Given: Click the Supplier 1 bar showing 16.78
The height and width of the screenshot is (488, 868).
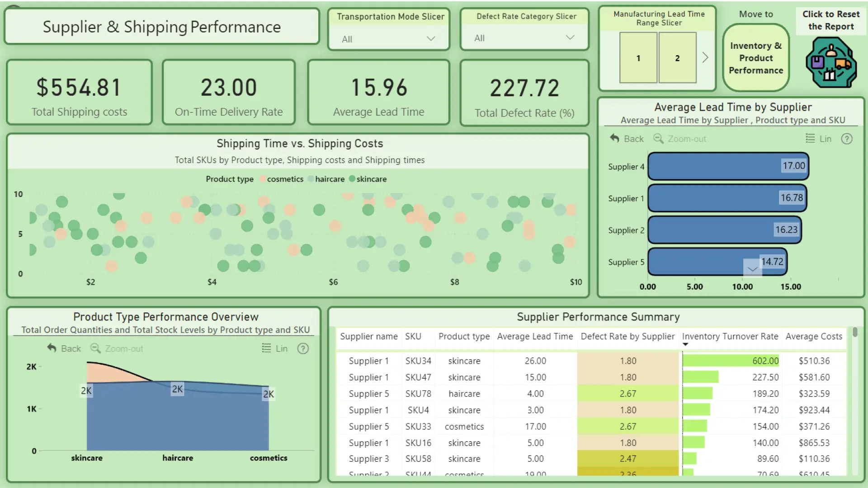Looking at the screenshot, I should pos(727,197).
